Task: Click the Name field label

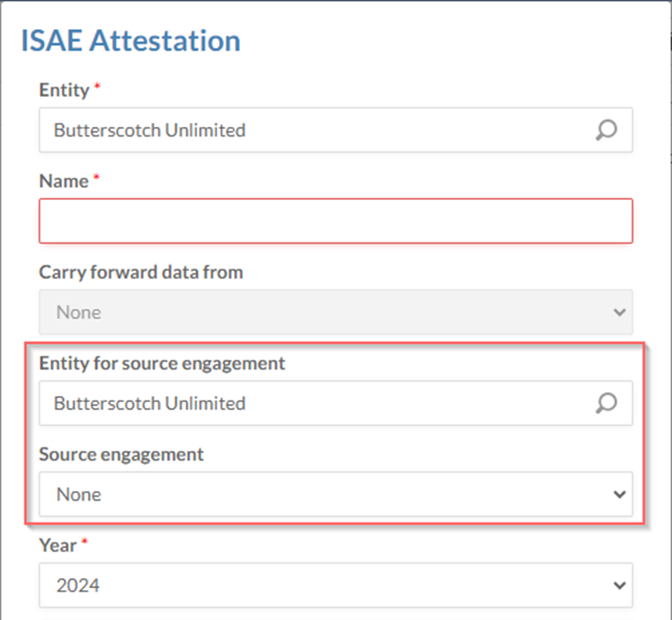Action: (63, 181)
